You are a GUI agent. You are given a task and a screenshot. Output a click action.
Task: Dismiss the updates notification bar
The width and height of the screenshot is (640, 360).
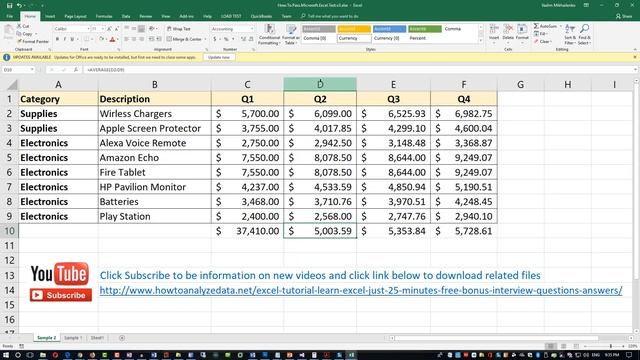click(635, 57)
